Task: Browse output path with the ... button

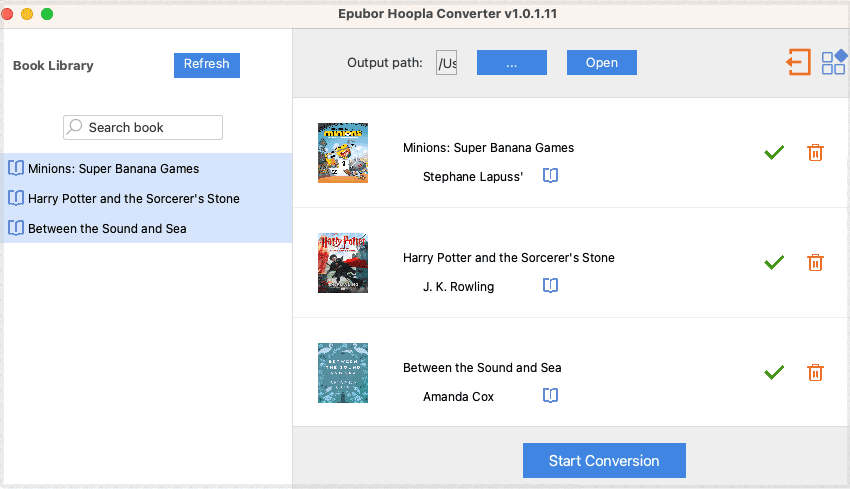Action: click(x=511, y=62)
